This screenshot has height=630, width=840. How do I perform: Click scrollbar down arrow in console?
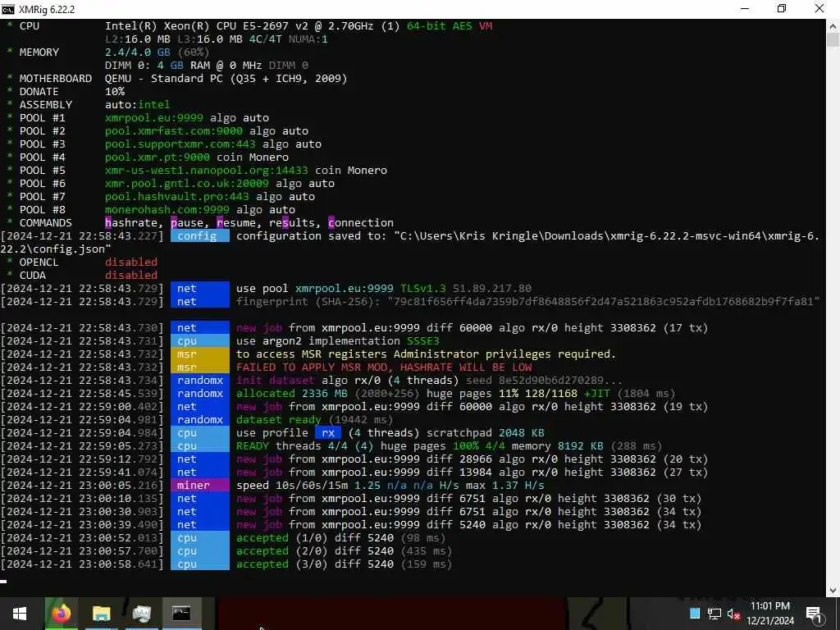point(833,591)
